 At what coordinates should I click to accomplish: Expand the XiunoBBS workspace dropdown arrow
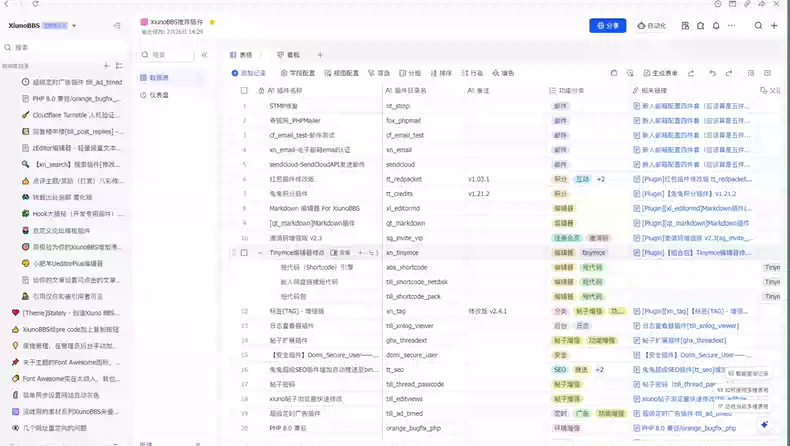(x=75, y=25)
